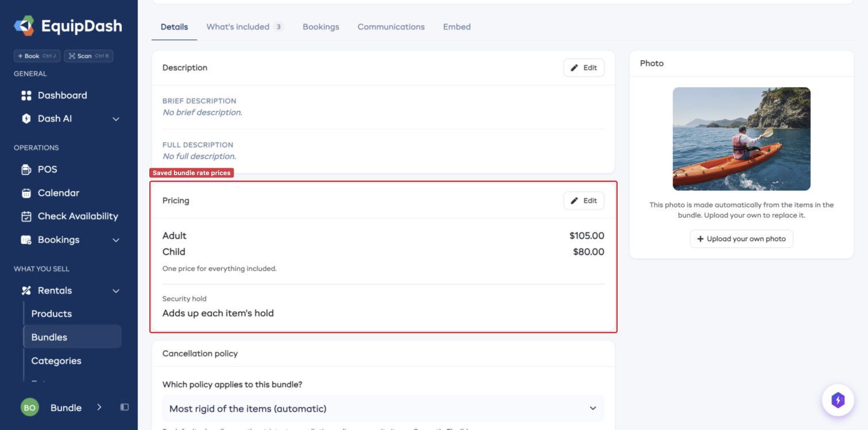Edit the Pricing section

(584, 201)
